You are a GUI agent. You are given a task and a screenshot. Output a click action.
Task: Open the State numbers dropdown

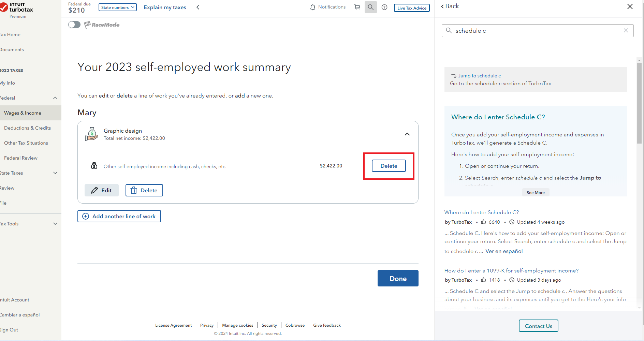(x=117, y=7)
